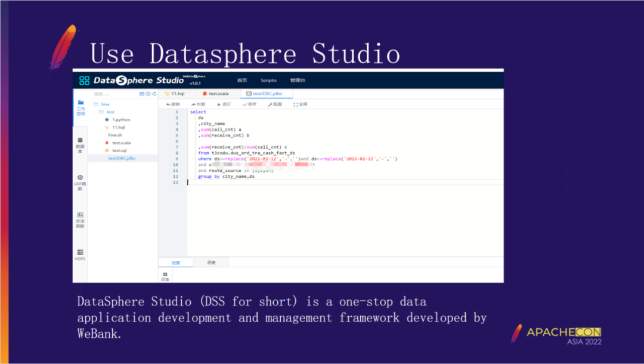Select testJDBC.jdbc in the file tree

point(122,158)
